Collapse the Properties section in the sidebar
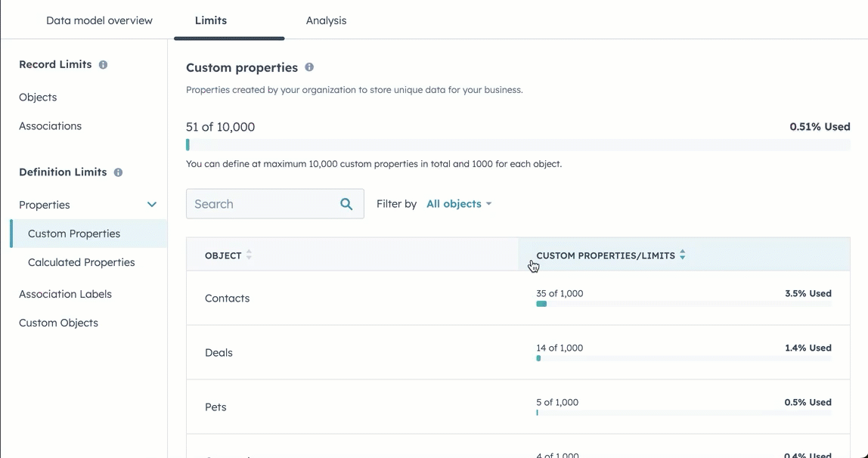Screen dimensions: 868x458 151,204
